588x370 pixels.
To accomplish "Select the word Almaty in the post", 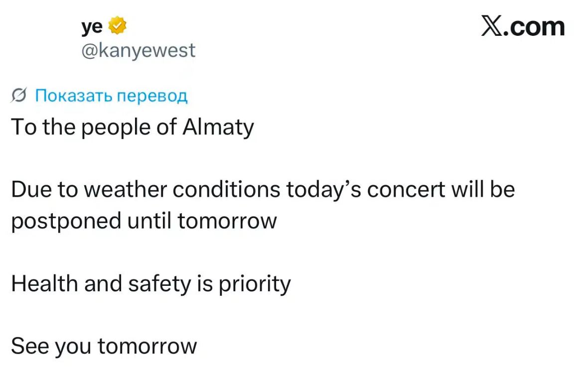I will click(x=218, y=127).
